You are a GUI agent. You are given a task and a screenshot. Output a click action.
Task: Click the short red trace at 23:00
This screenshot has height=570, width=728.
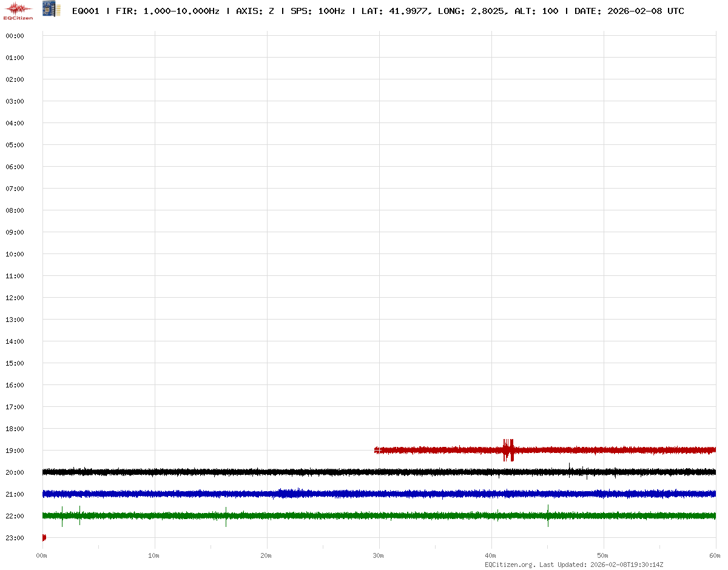(x=44, y=537)
